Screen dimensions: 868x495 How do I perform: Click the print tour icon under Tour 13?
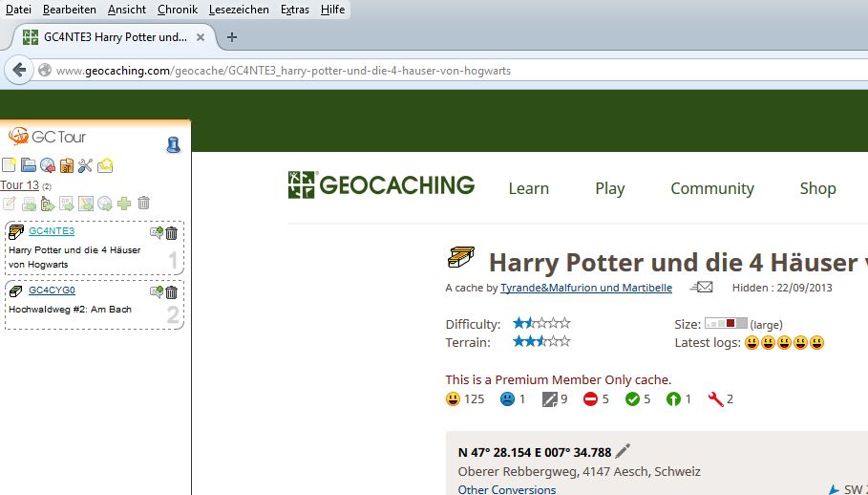tap(29, 204)
